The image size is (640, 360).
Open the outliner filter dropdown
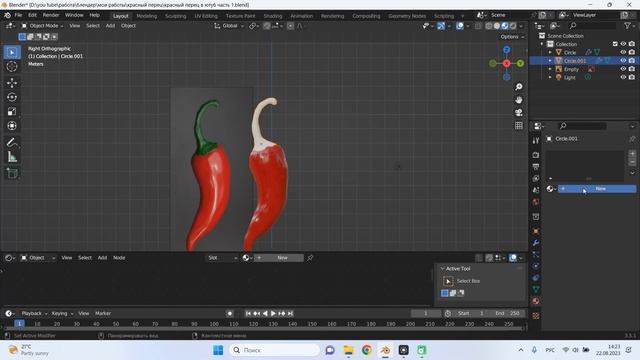tap(629, 26)
